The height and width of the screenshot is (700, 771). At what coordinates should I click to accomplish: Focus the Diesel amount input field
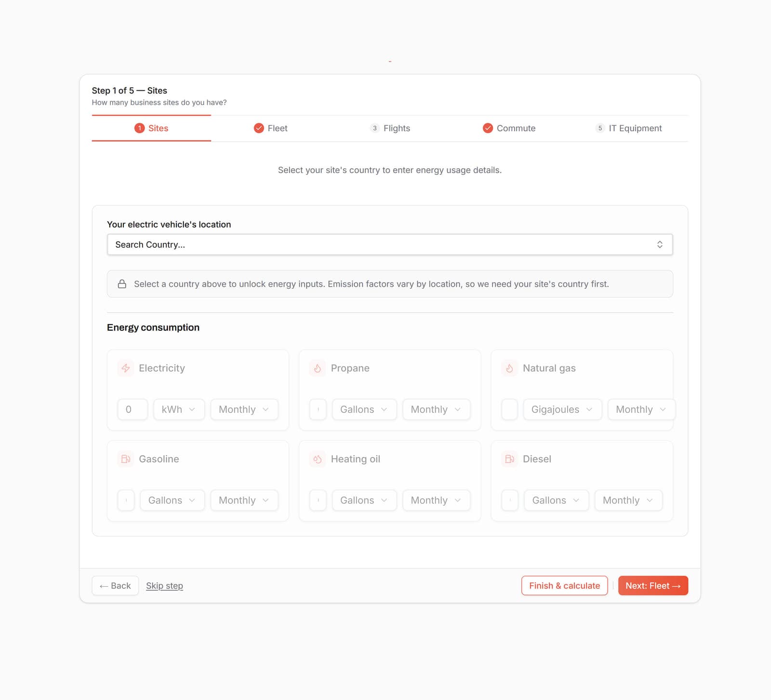pyautogui.click(x=510, y=500)
